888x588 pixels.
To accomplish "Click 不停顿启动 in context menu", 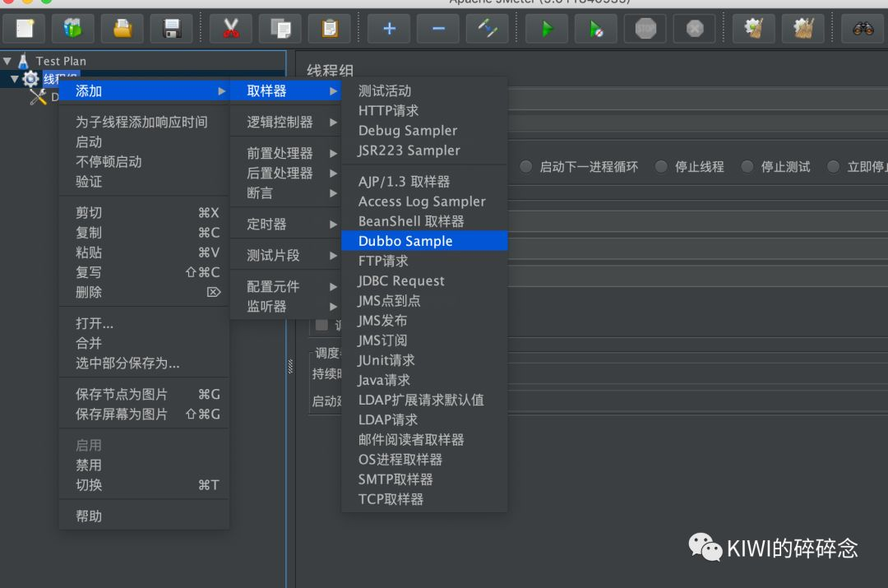I will point(145,161).
